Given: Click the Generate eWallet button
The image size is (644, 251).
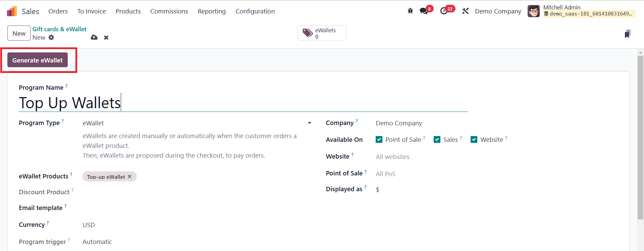Looking at the screenshot, I should point(38,60).
